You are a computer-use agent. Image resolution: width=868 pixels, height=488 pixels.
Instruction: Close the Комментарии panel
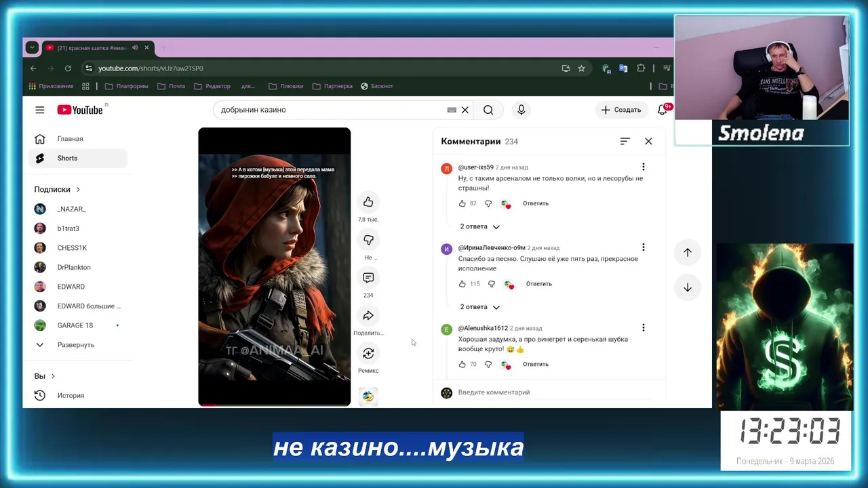pyautogui.click(x=648, y=141)
